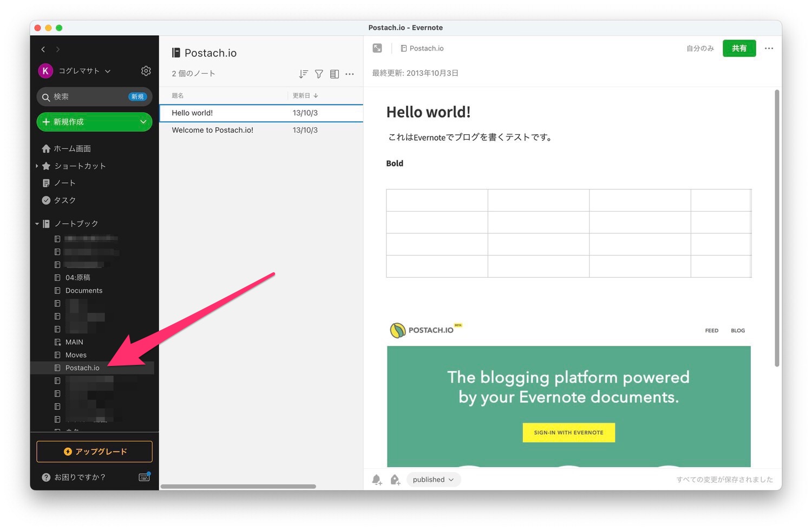This screenshot has height=530, width=812.
Task: Click the 新規 badge in search bar
Action: 137,97
